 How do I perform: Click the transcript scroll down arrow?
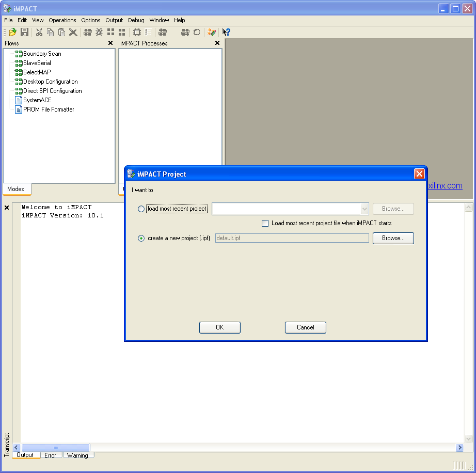point(468,438)
